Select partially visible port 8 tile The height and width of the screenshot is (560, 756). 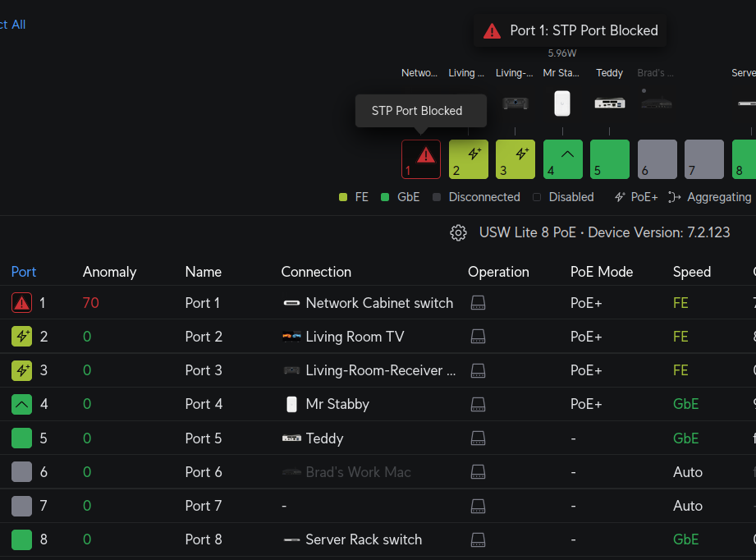click(x=744, y=159)
